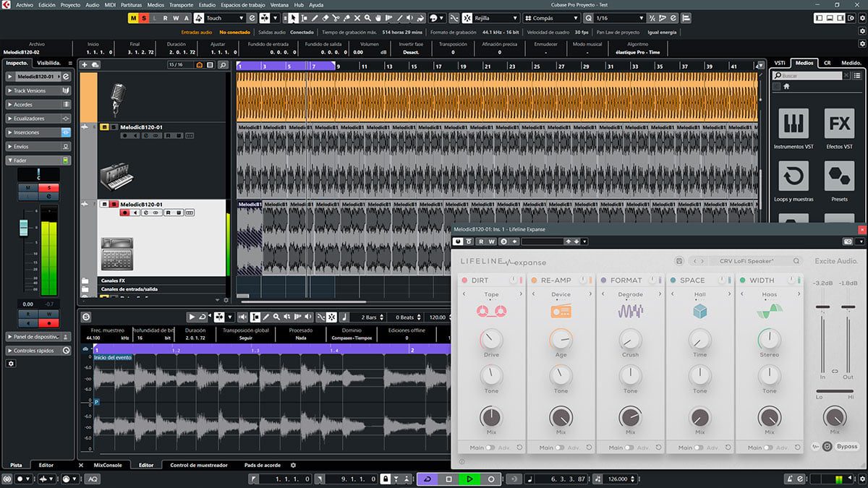The height and width of the screenshot is (488, 868).
Task: Click next preset arrow in Lifeline
Action: pos(702,261)
